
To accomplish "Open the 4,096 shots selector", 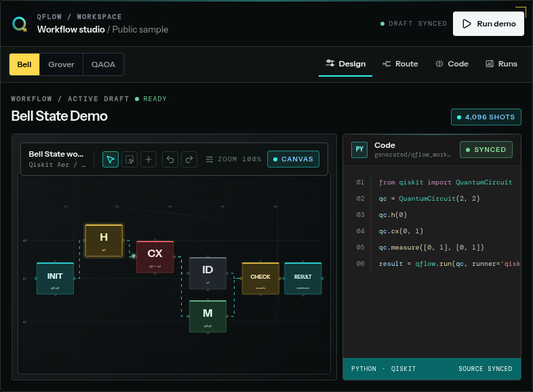I will pos(486,117).
